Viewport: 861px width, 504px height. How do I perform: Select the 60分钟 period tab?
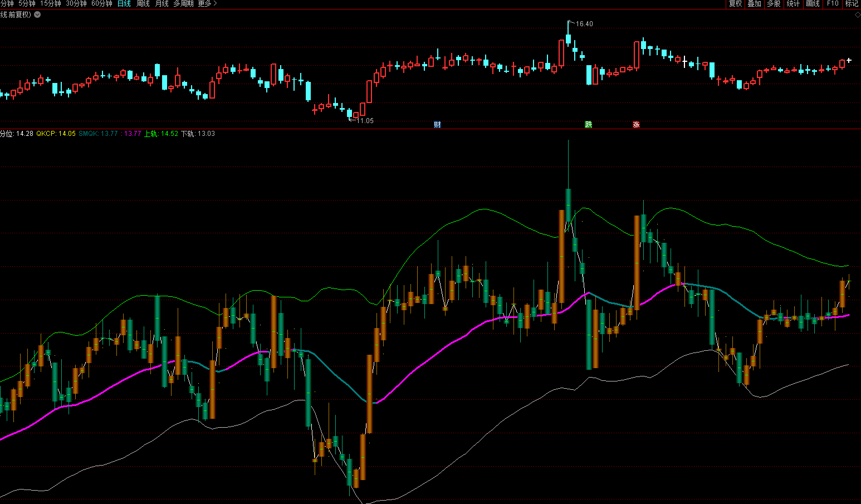coord(102,4)
